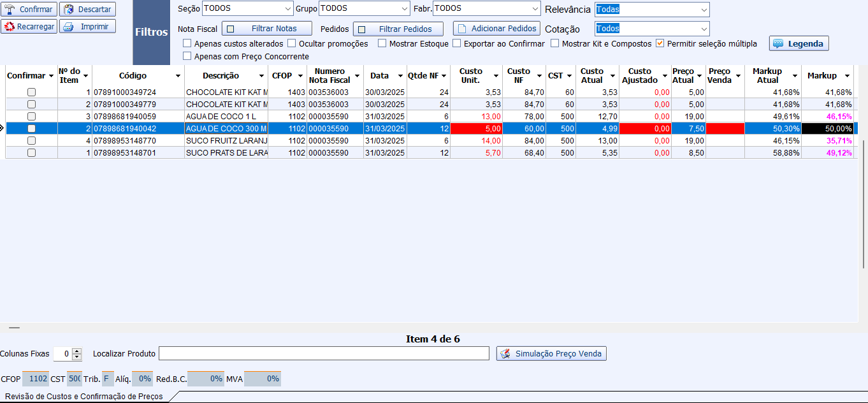The width and height of the screenshot is (868, 403).
Task: Toggle Mostrar Estoque checkbox
Action: [382, 43]
